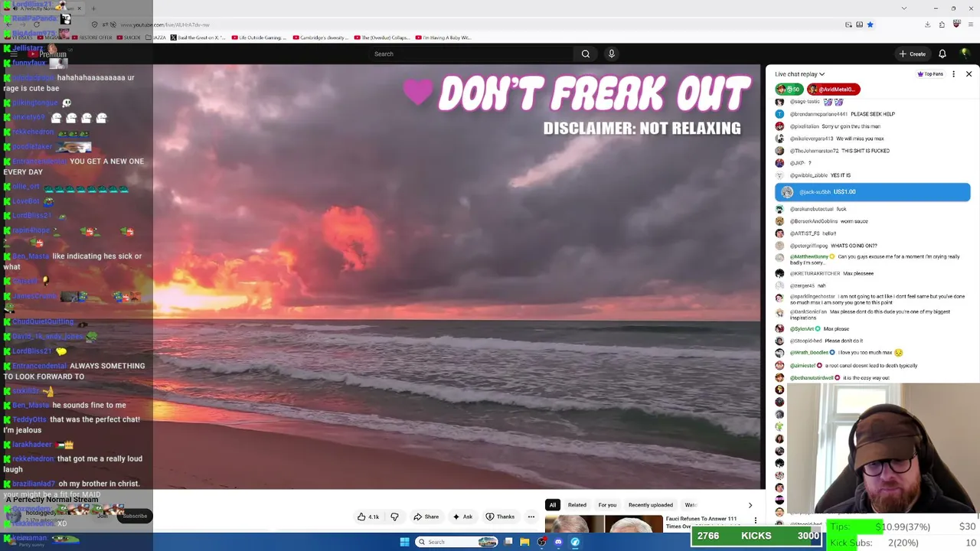Click the install-app icon in address bar
Viewport: 980px width, 551px height.
point(859,24)
